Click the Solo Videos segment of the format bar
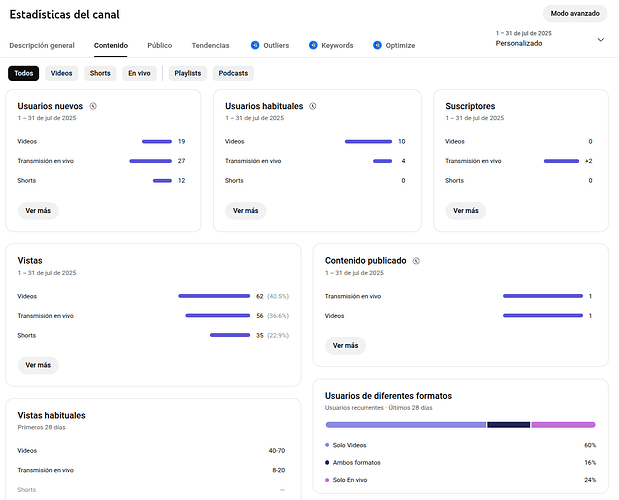Viewport: 619px width, 500px height. [405, 425]
